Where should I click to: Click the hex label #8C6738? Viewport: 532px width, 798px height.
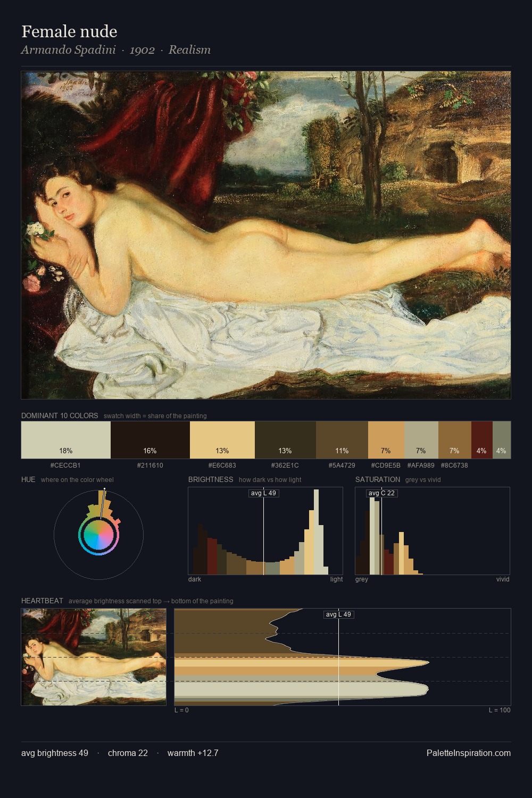(454, 465)
